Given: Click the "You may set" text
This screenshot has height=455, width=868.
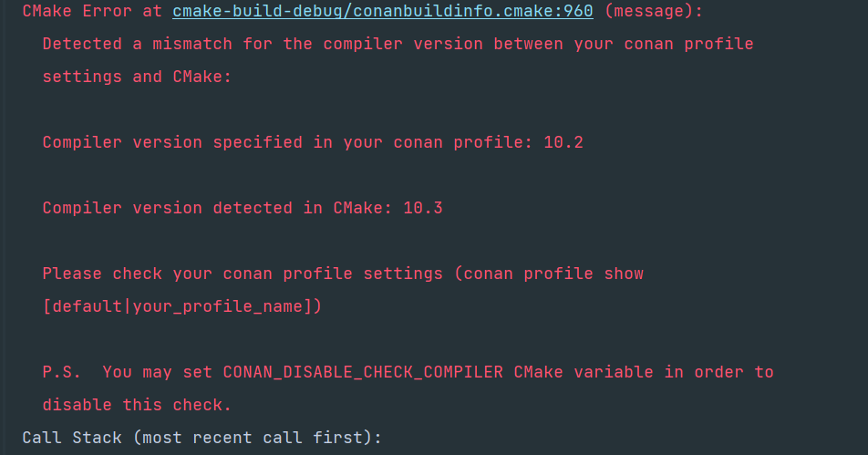Looking at the screenshot, I should point(157,372).
